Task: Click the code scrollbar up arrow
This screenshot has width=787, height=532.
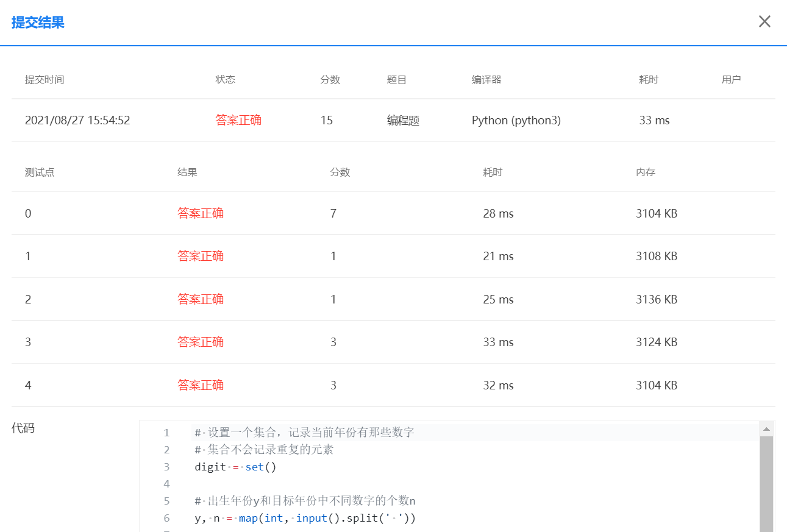Action: [766, 429]
